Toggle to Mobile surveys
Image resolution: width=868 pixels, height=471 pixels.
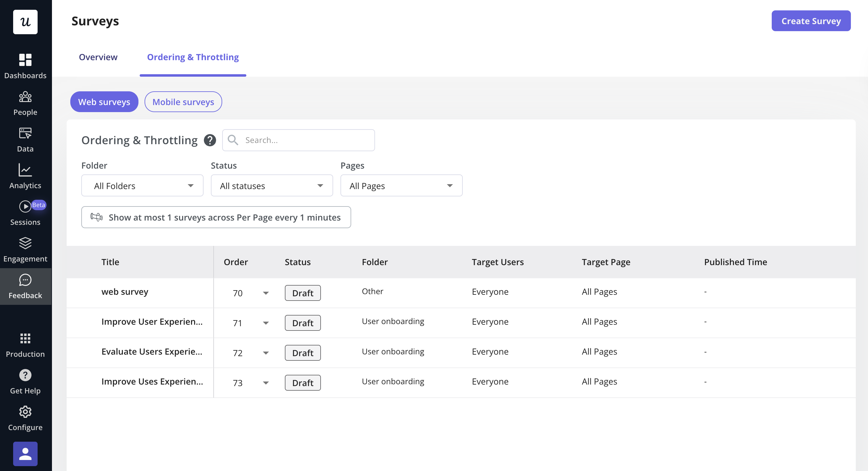pyautogui.click(x=183, y=102)
